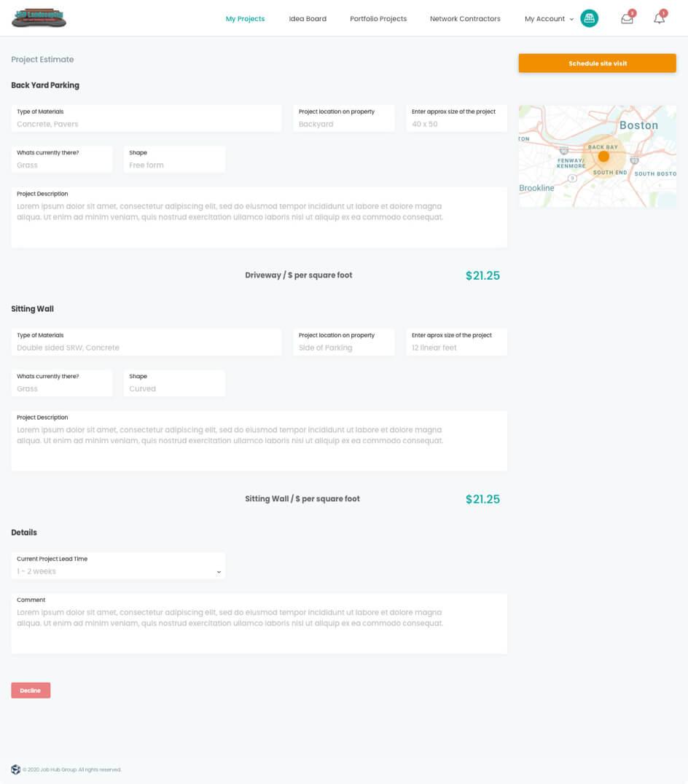Click the Job Hub Group footer logo
The height and width of the screenshot is (784, 688).
pos(15,769)
